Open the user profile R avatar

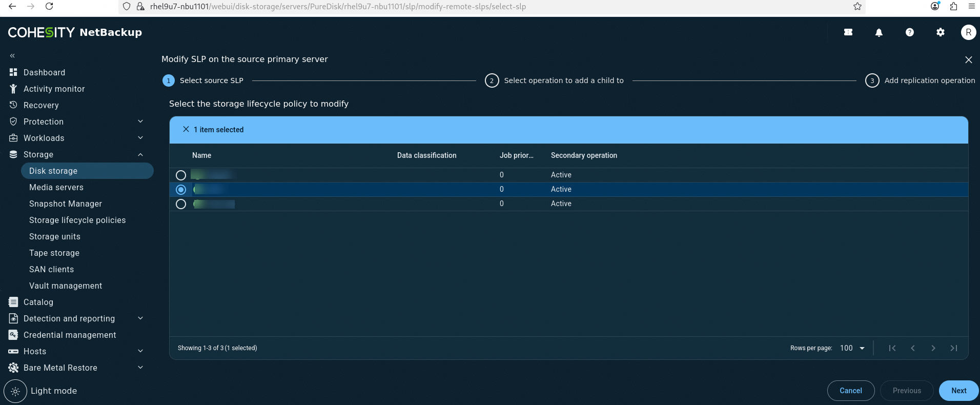968,32
